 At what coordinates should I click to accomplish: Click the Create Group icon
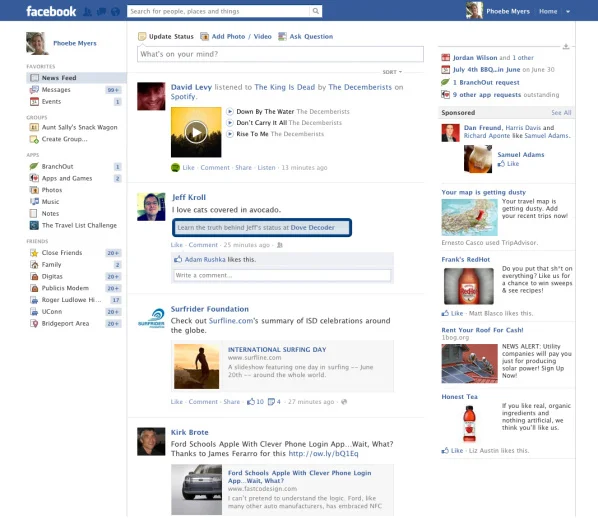pyautogui.click(x=34, y=139)
